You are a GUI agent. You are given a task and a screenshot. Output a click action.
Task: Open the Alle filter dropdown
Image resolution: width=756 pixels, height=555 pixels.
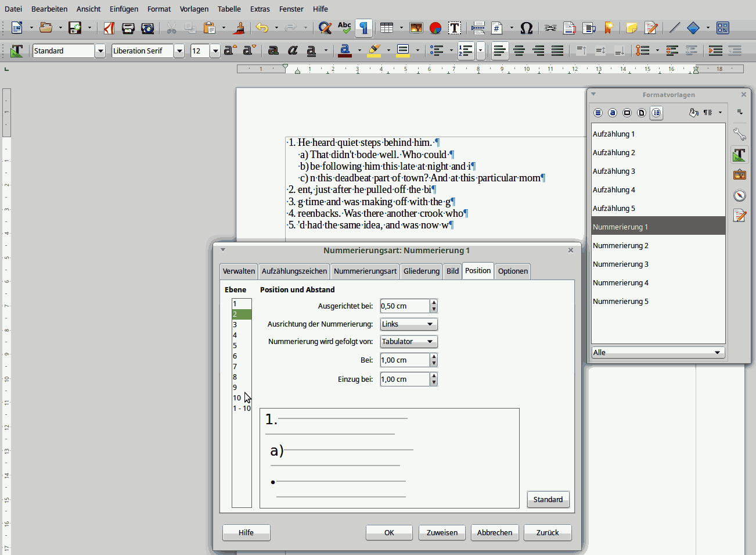[x=658, y=352]
